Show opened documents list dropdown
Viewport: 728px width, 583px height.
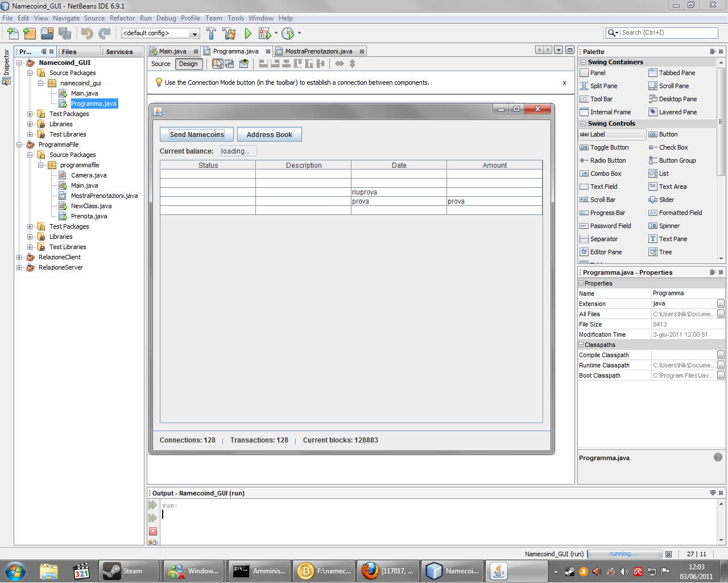(559, 50)
